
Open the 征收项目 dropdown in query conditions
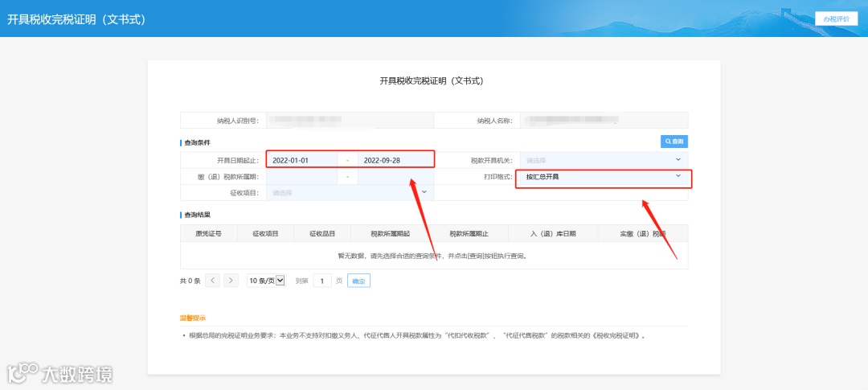point(350,193)
